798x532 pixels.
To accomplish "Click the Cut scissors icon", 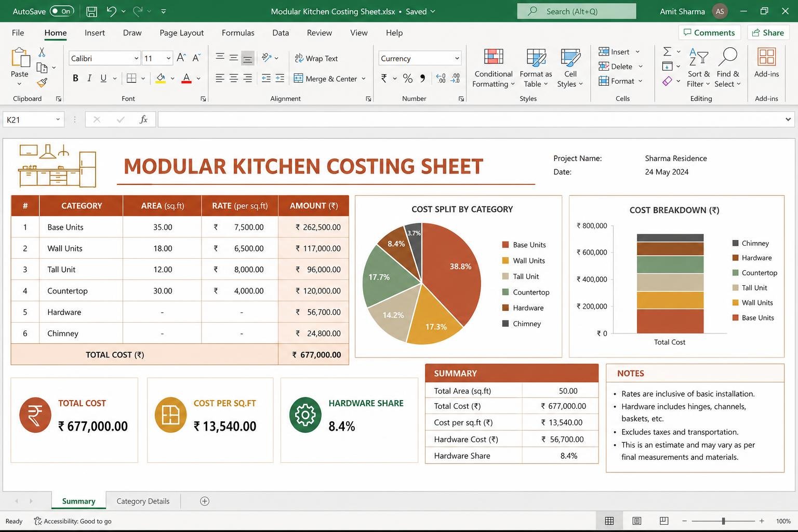I will pos(42,52).
